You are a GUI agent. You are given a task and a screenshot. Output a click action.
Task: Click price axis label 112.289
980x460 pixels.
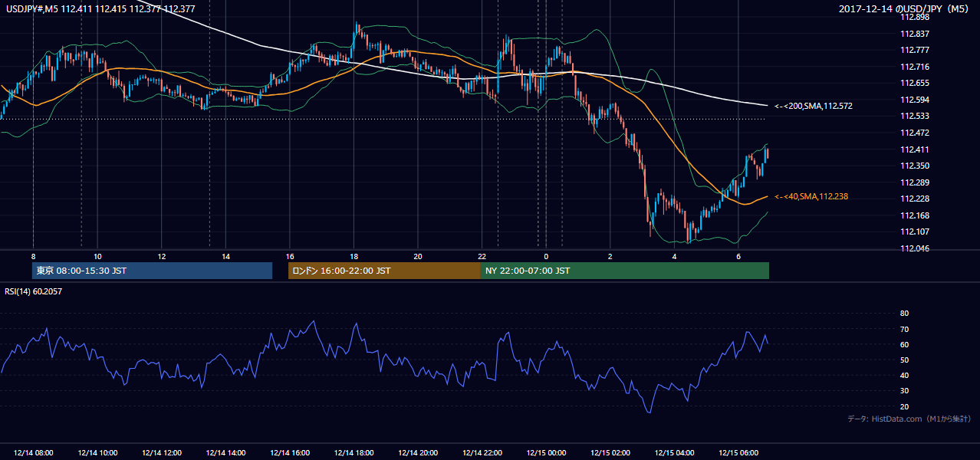click(914, 182)
